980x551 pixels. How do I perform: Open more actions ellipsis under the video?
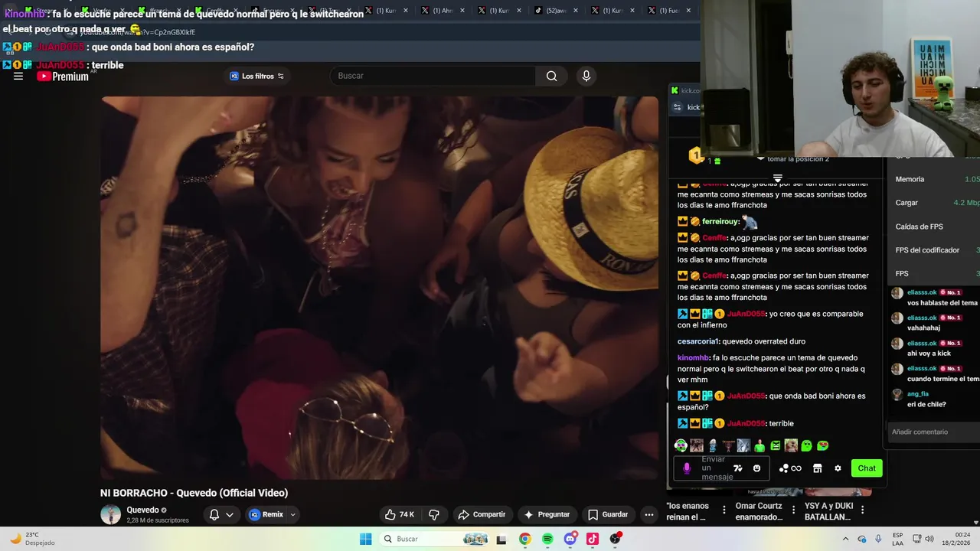[x=649, y=514]
